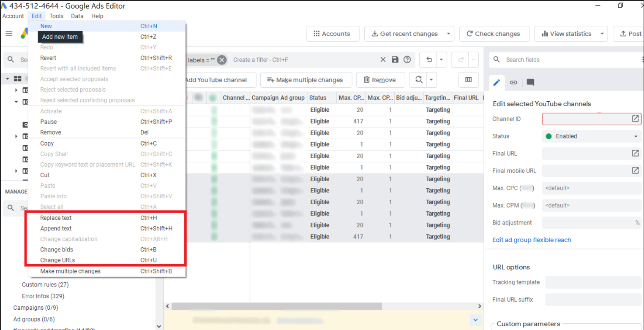Image resolution: width=644 pixels, height=330 pixels.
Task: Clear the filter bar with the X icon
Action: (x=383, y=60)
